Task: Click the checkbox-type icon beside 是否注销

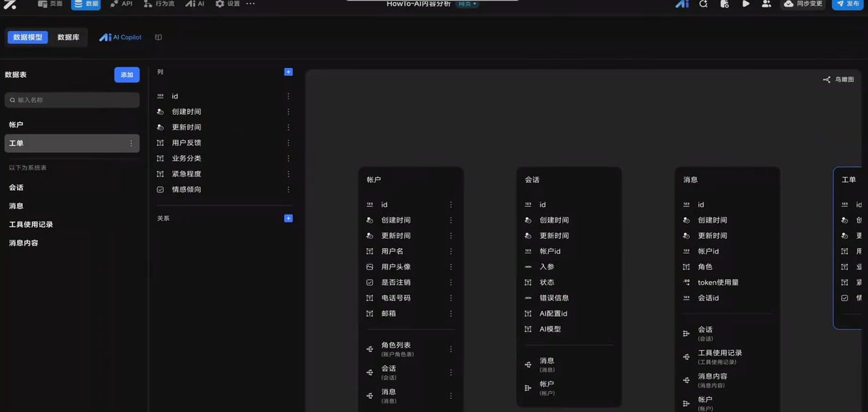Action: (370, 282)
